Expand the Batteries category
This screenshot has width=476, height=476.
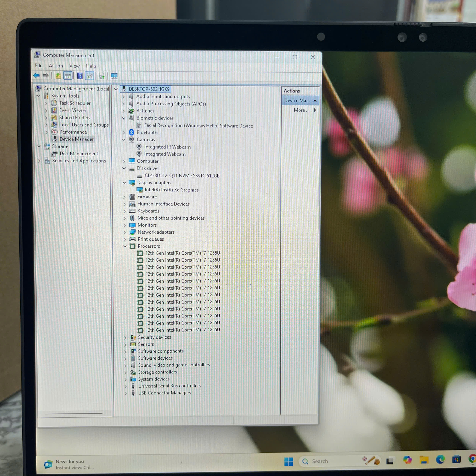[x=123, y=111]
